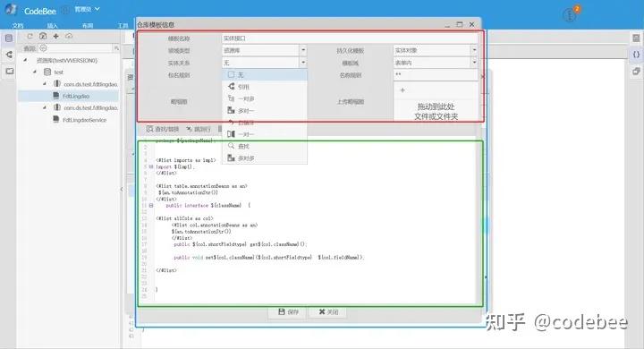Viewport: 644px width, 349px height.
Task: Click the copy icon in right sidebar
Action: click(x=636, y=71)
